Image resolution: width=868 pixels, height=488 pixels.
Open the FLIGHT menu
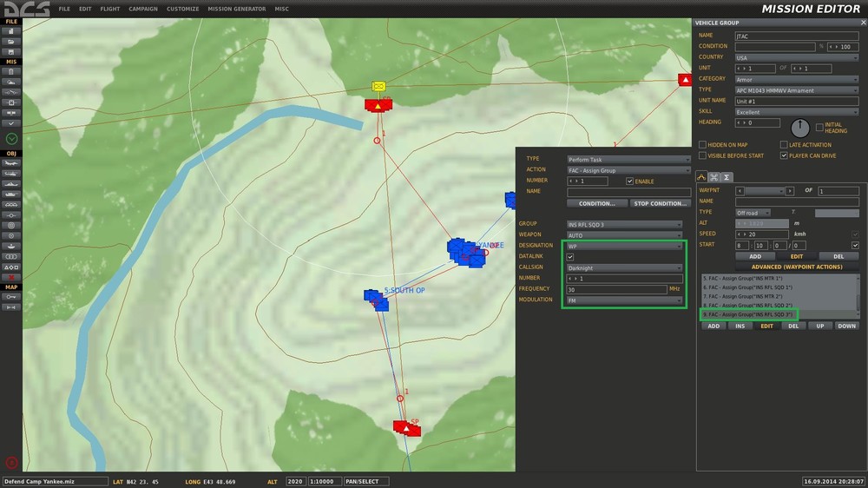110,9
